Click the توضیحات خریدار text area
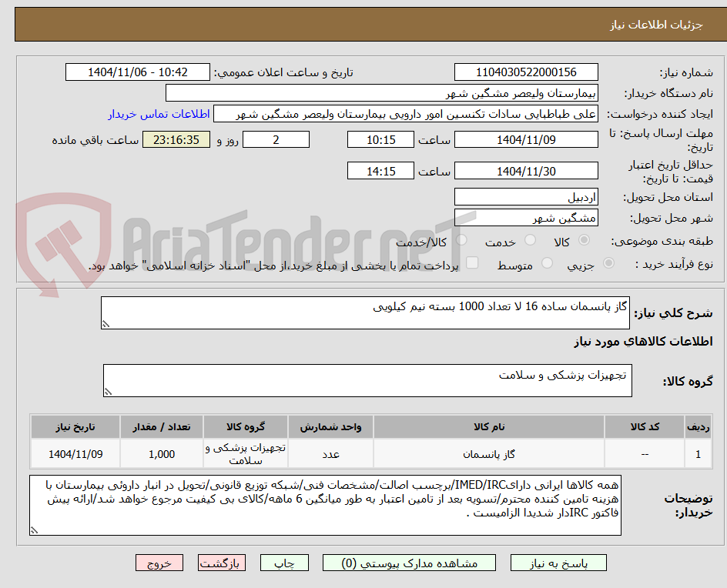The height and width of the screenshot is (588, 727). 326,505
